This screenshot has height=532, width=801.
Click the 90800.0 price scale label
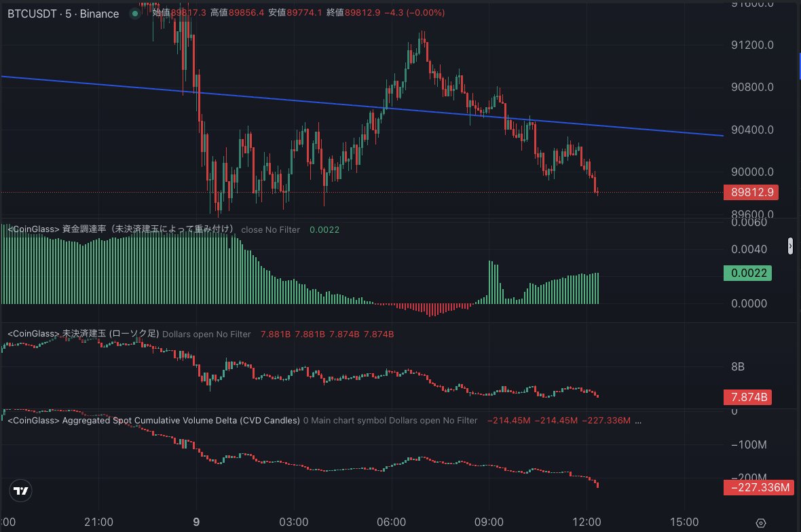click(x=752, y=88)
